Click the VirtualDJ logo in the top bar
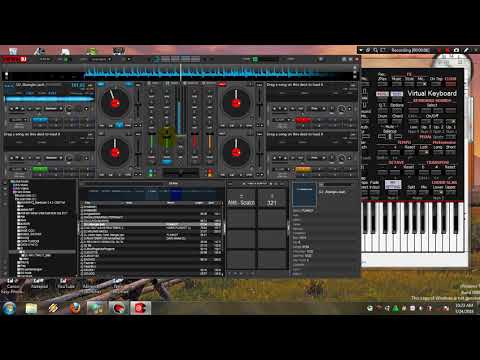The image size is (480, 360). pos(15,60)
